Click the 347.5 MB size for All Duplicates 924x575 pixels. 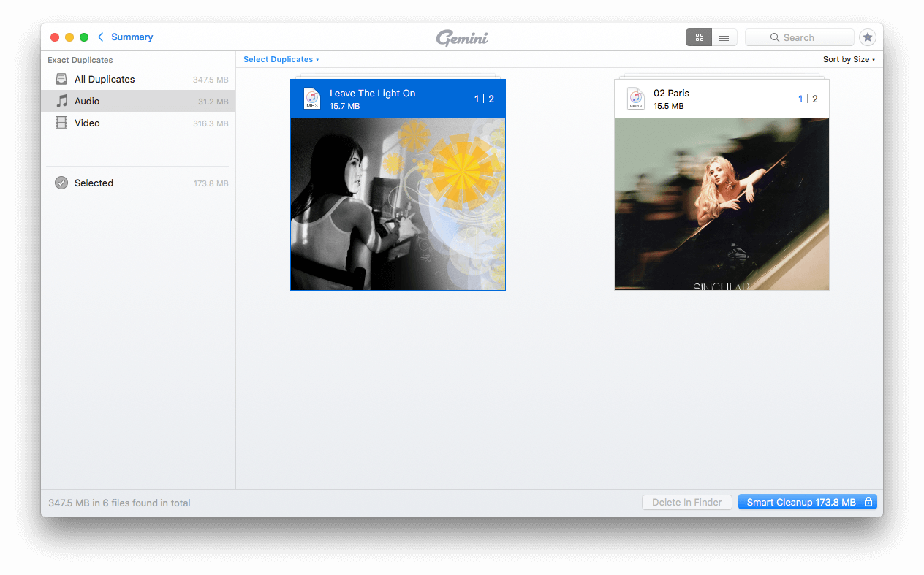pos(211,80)
